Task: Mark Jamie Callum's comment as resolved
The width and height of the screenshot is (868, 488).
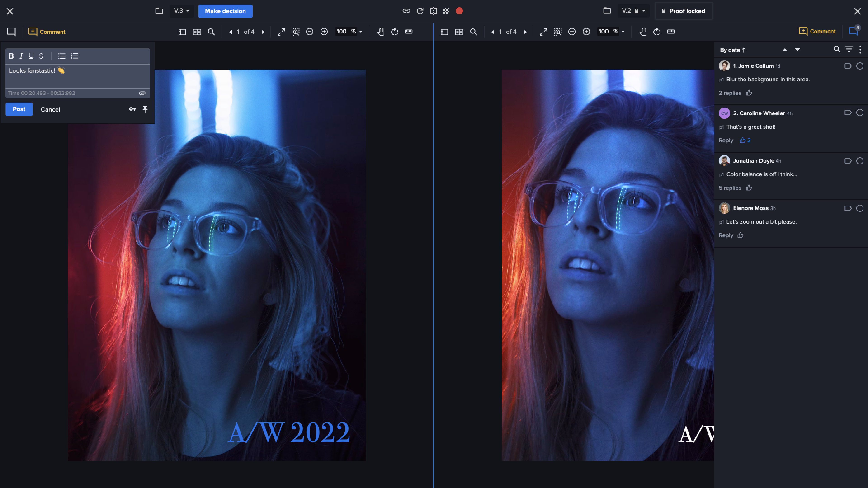Action: [x=860, y=66]
